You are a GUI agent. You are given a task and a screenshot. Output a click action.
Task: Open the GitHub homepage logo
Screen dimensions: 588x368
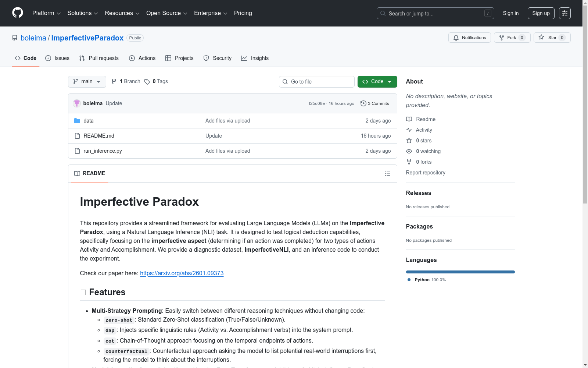point(18,13)
